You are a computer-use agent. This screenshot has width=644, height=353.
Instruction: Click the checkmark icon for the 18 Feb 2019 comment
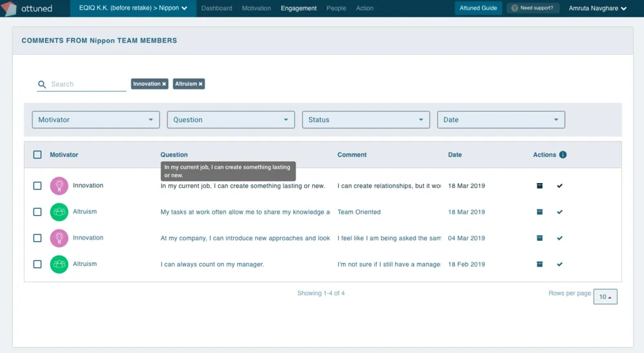560,264
